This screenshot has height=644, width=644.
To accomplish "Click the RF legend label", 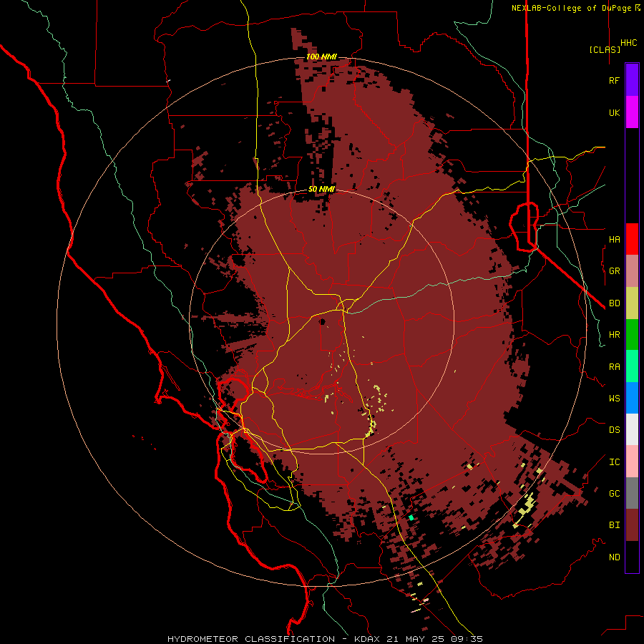I will click(x=614, y=80).
